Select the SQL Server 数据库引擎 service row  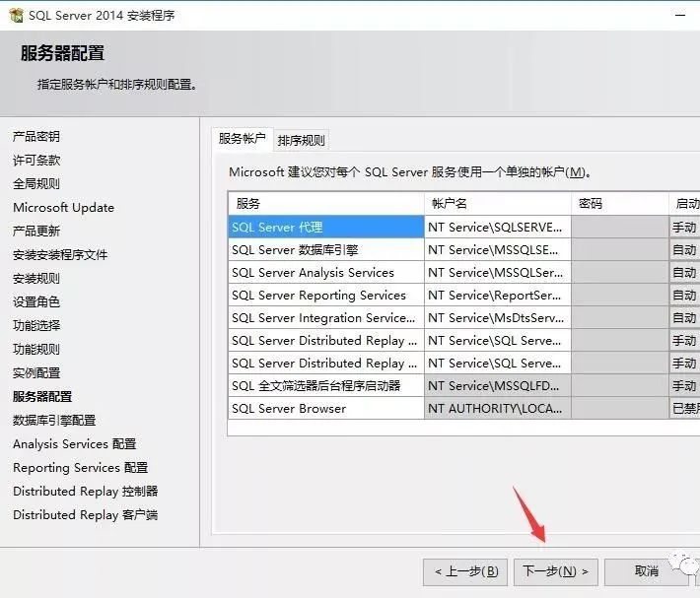(x=326, y=249)
